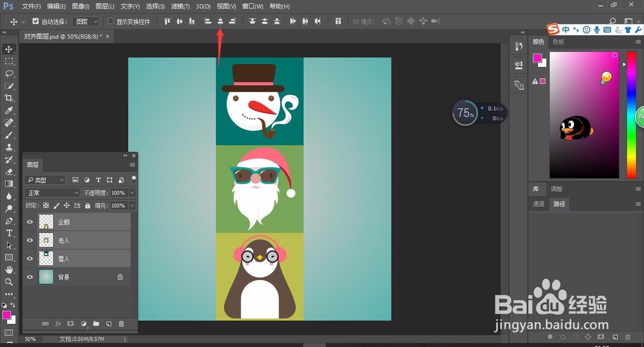The image size is (644, 347).
Task: Create new group with folder icon
Action: 96,324
